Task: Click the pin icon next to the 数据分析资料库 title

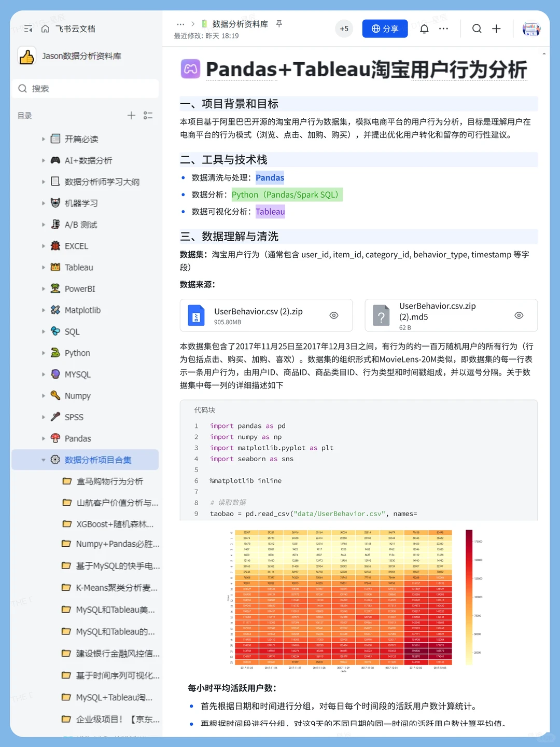Action: (x=279, y=24)
